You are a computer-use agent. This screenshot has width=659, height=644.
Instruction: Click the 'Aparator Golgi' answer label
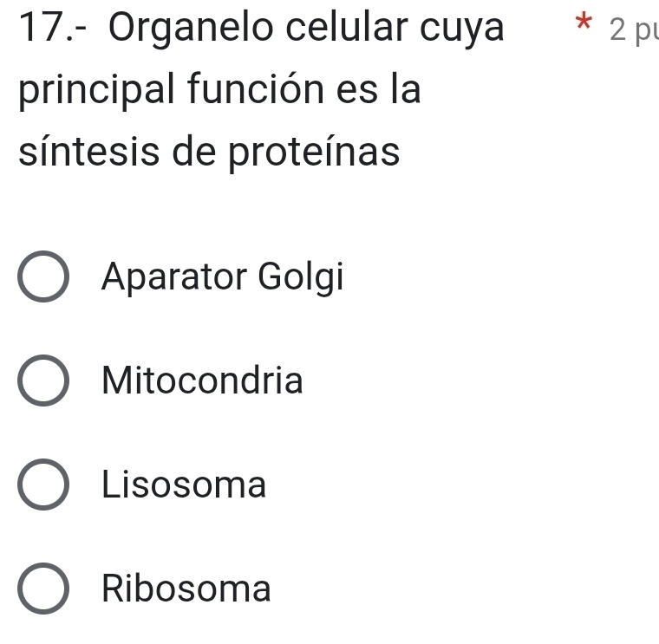point(222,278)
